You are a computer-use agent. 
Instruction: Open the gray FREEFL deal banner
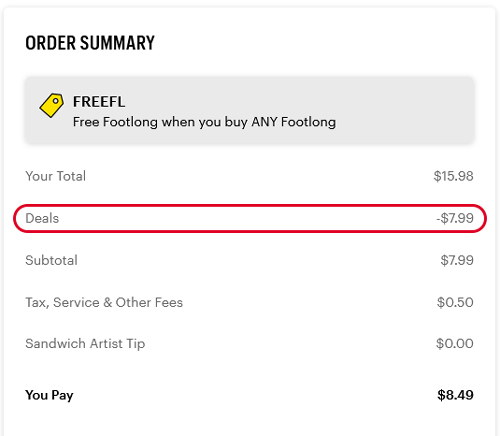250,110
